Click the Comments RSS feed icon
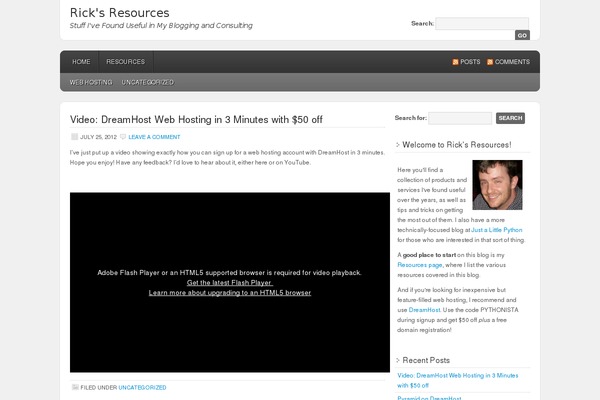 coord(490,62)
